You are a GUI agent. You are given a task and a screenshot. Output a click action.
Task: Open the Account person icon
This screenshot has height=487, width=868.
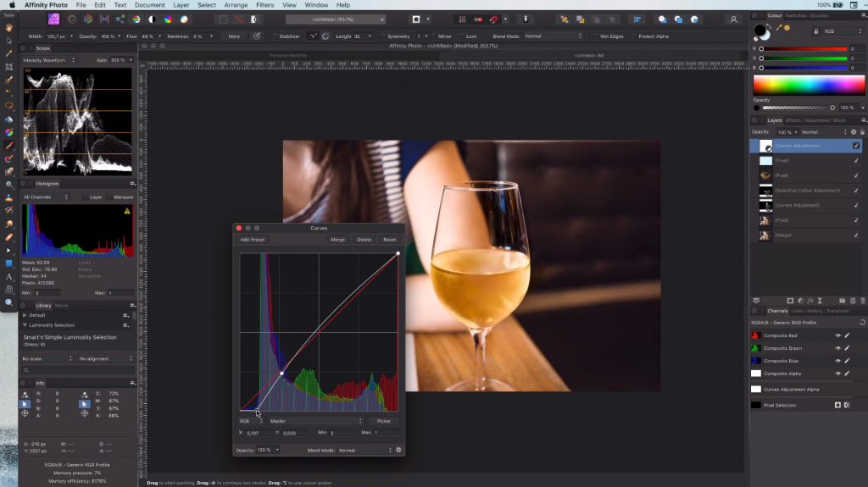tap(733, 19)
